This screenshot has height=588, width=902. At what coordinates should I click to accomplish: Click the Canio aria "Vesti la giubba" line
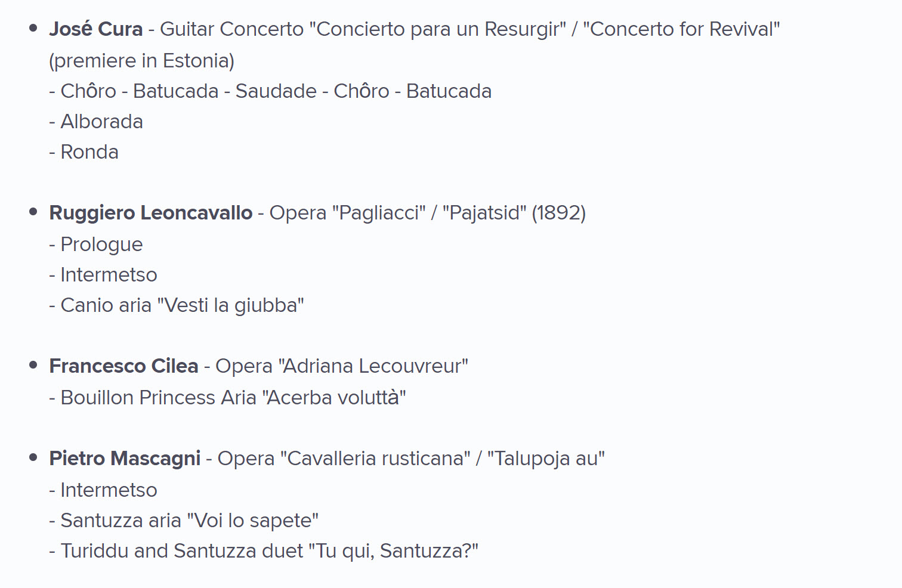pos(177,305)
